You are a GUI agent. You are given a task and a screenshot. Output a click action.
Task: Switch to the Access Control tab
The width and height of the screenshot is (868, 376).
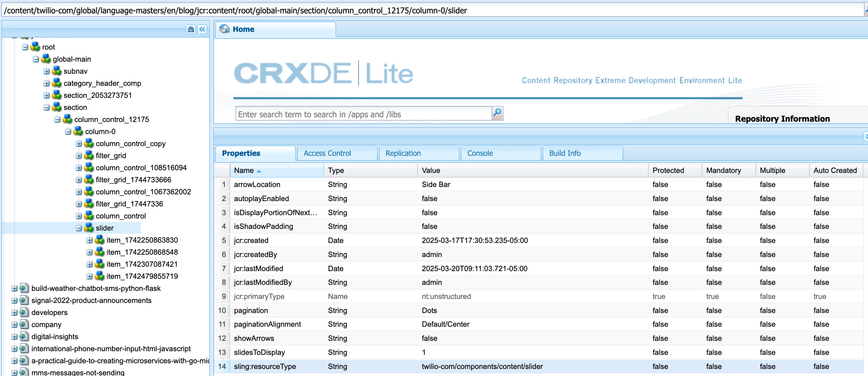point(327,153)
